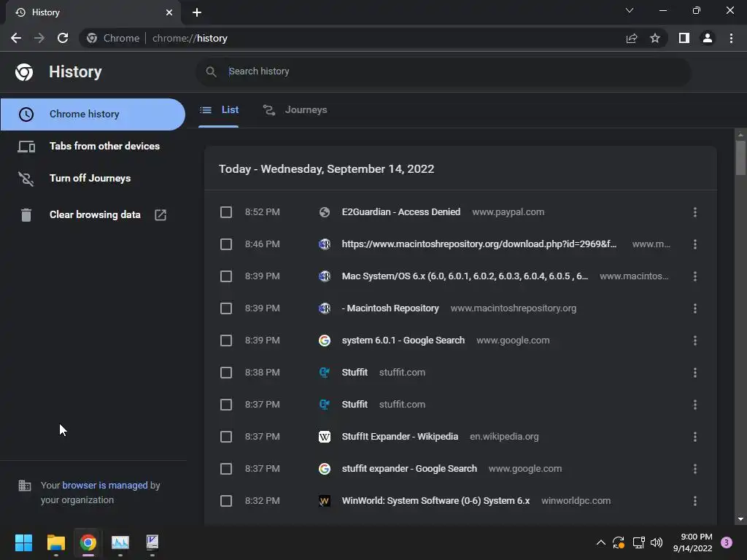Open notification center badge
The height and width of the screenshot is (560, 747).
click(727, 542)
